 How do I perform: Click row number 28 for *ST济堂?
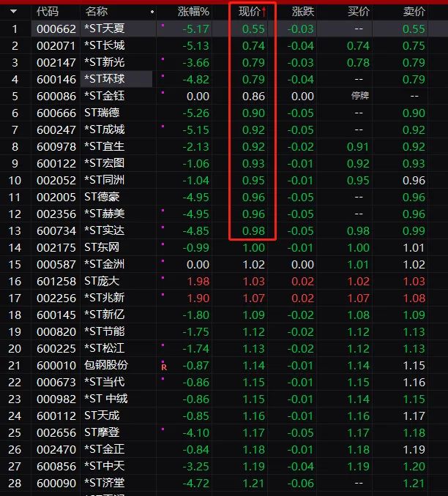(x=14, y=483)
